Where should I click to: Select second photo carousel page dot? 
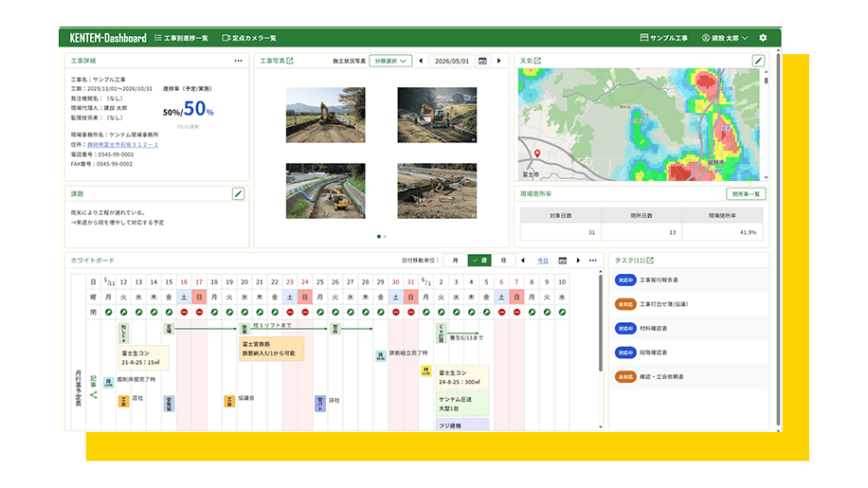pos(385,236)
